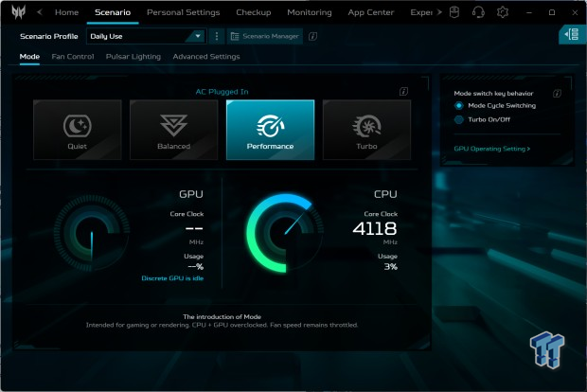Viewport: 587px width, 392px height.
Task: Select Mode Cycle Switching radio button
Action: point(458,106)
